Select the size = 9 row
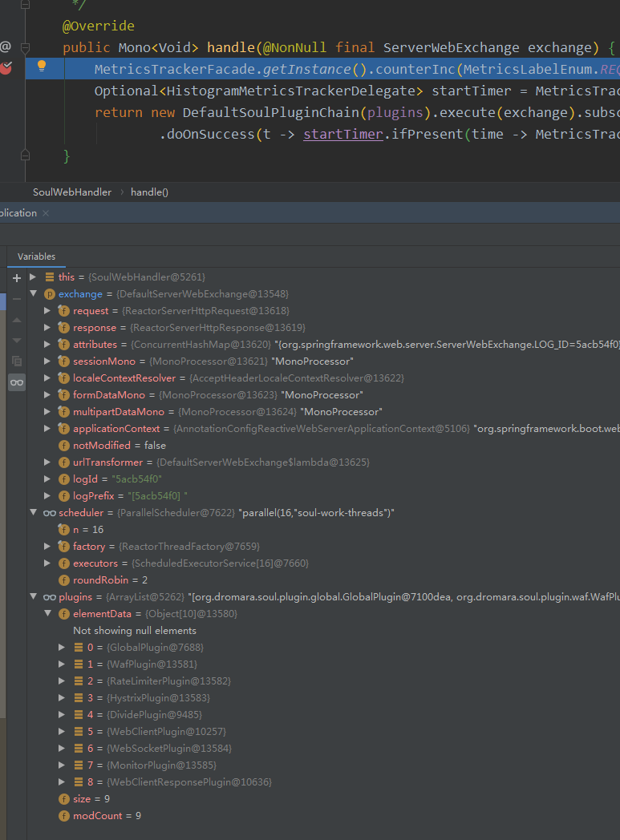 (324, 799)
